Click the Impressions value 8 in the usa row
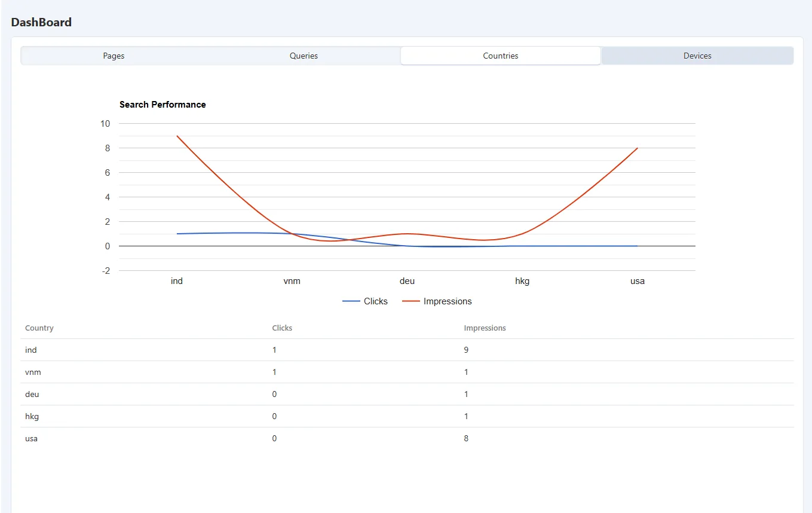This screenshot has height=513, width=812. pos(466,439)
